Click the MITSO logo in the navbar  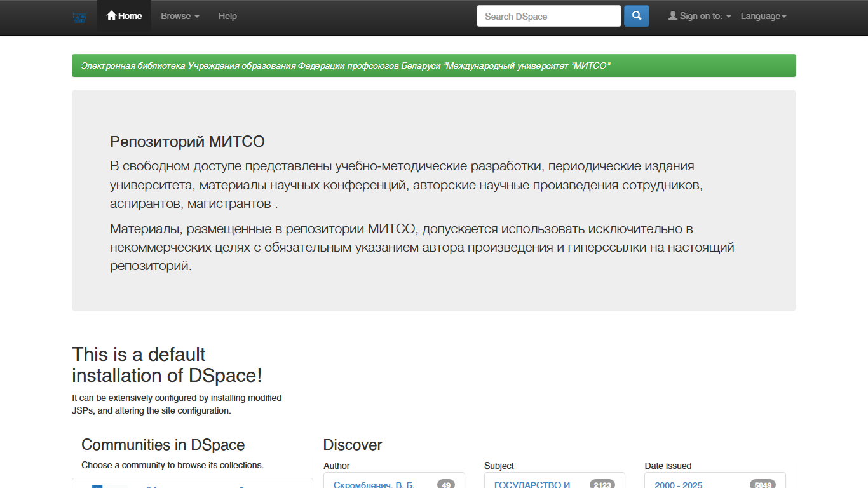coord(79,17)
